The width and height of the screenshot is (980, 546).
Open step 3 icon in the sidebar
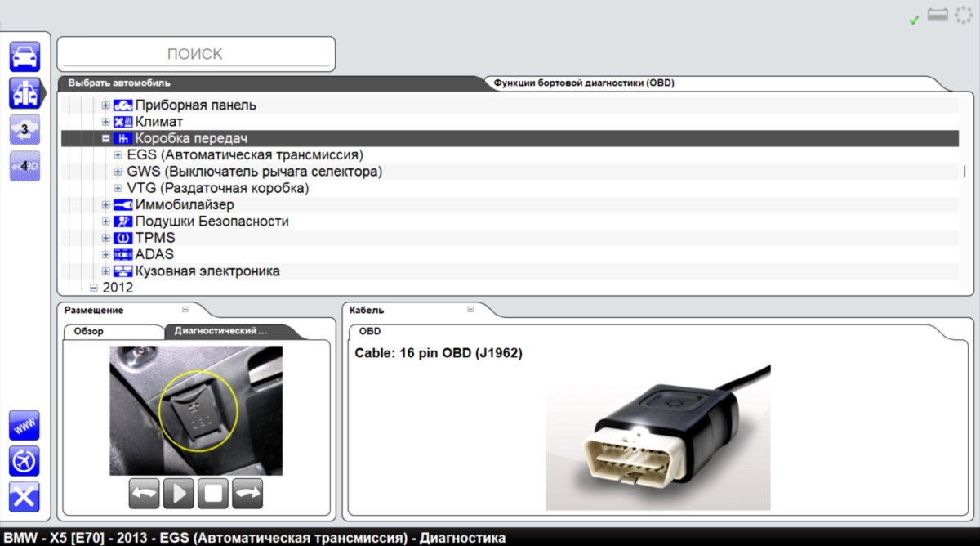click(24, 129)
